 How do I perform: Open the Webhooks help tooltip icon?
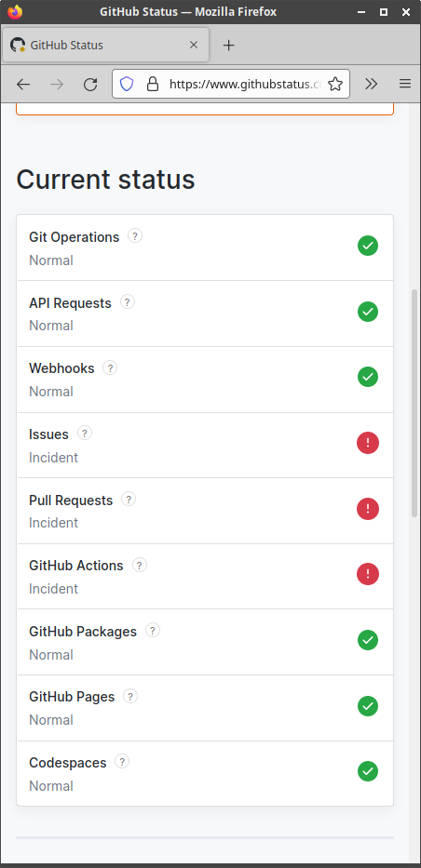(x=110, y=367)
